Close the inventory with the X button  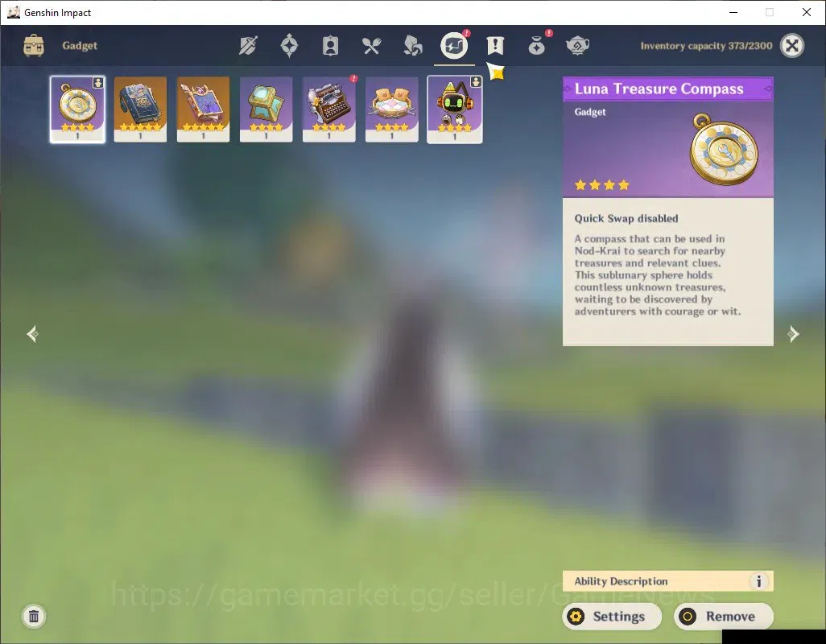[792, 46]
